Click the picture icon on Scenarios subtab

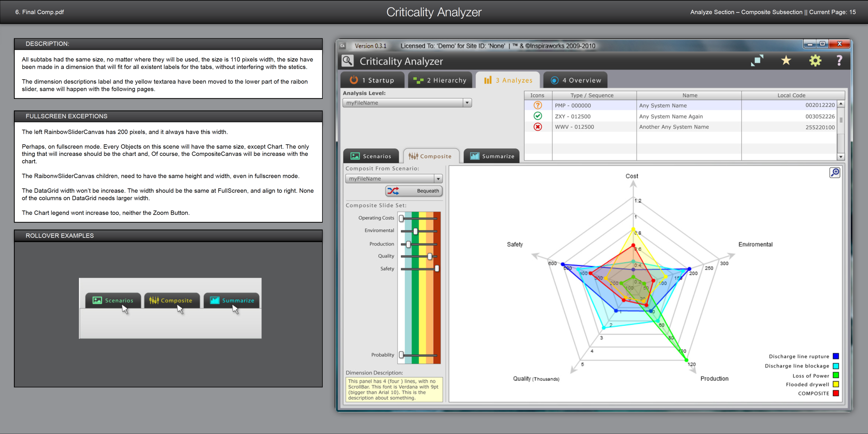click(355, 156)
